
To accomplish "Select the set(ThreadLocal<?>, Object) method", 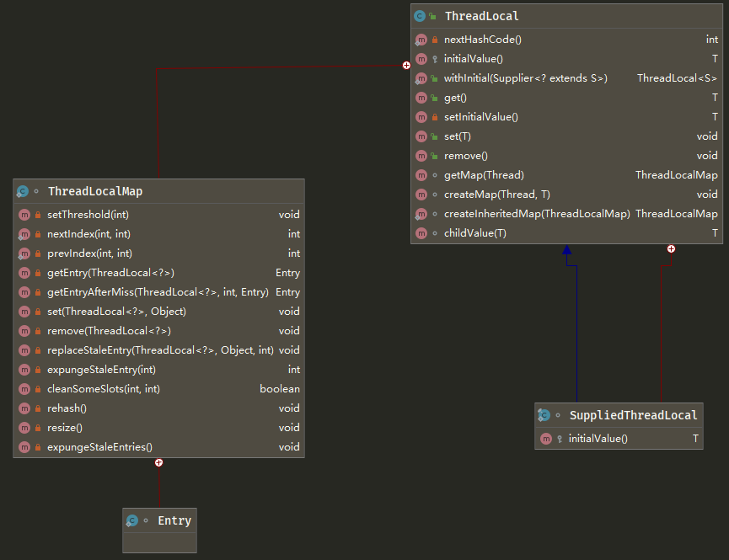I will [x=116, y=312].
